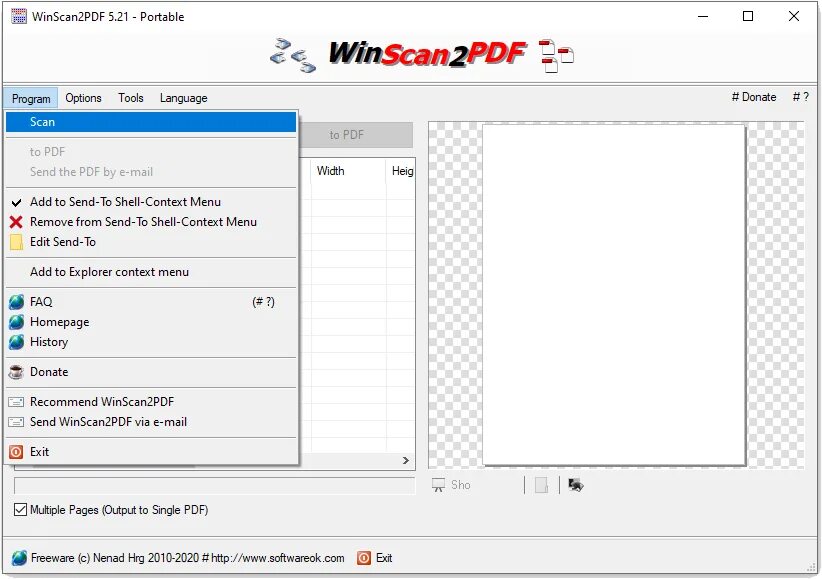The width and height of the screenshot is (822, 579).
Task: Click the white page preview area
Action: coord(614,295)
